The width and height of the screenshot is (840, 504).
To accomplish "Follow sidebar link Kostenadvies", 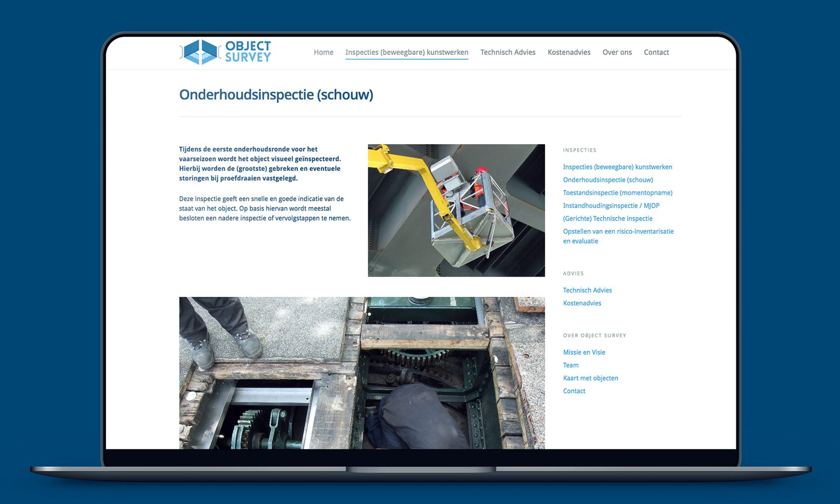I will (x=582, y=303).
